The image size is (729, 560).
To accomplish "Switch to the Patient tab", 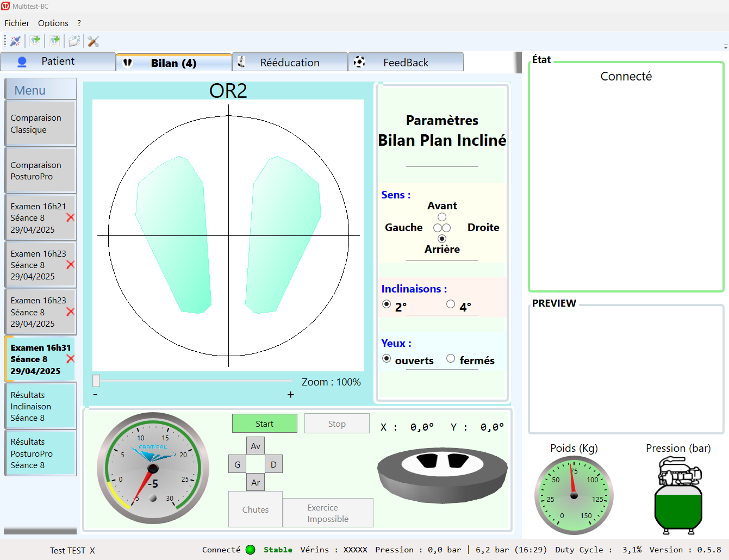I will point(58,61).
